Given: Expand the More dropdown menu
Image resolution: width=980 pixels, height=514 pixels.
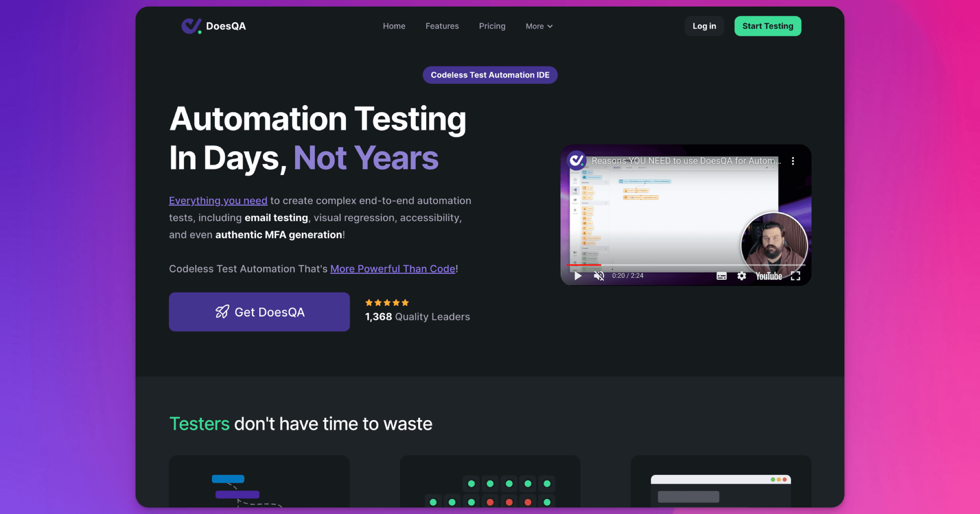Looking at the screenshot, I should [539, 26].
